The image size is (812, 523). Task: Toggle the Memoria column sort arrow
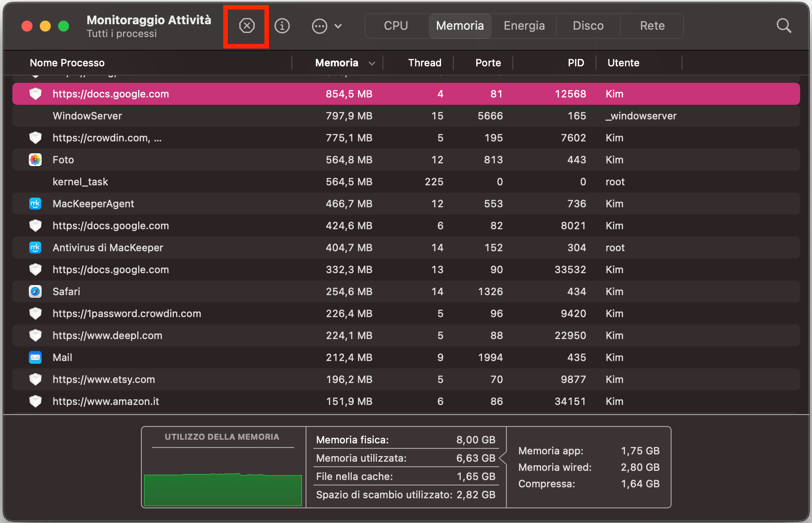pyautogui.click(x=372, y=63)
